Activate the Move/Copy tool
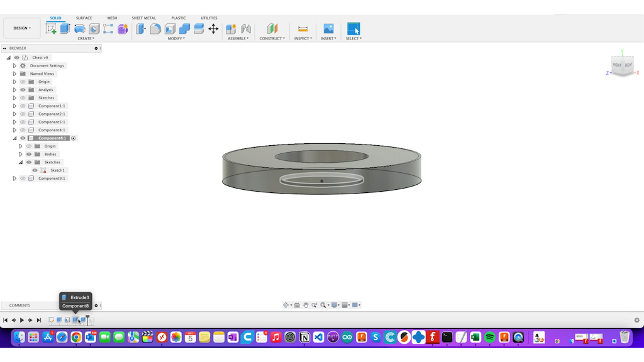644x362 pixels. point(213,29)
